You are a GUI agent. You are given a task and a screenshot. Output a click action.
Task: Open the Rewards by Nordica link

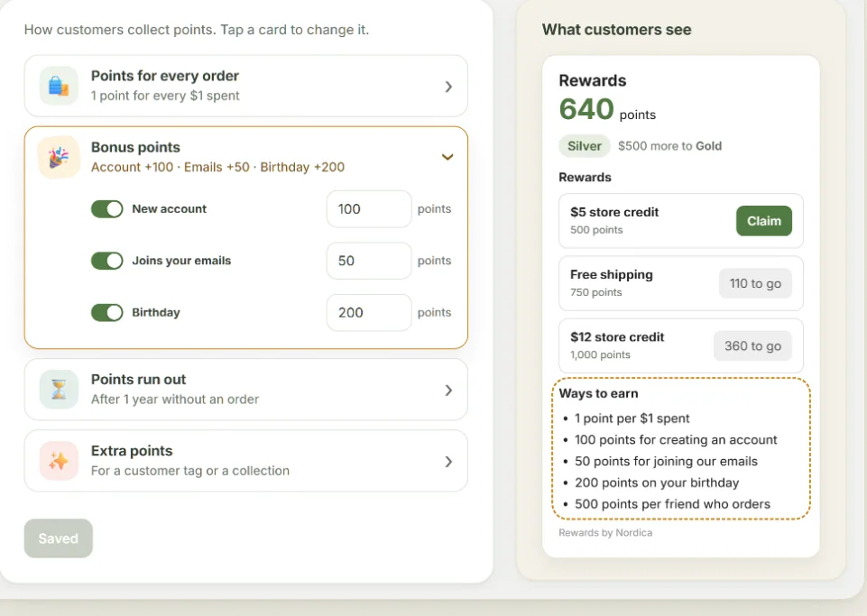point(605,532)
